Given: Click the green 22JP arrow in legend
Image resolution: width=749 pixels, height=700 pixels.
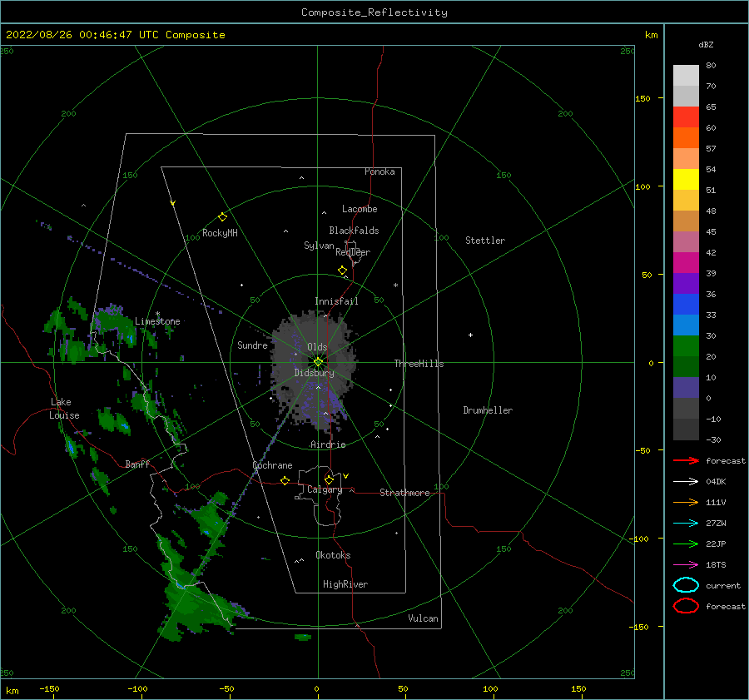Looking at the screenshot, I should [686, 544].
